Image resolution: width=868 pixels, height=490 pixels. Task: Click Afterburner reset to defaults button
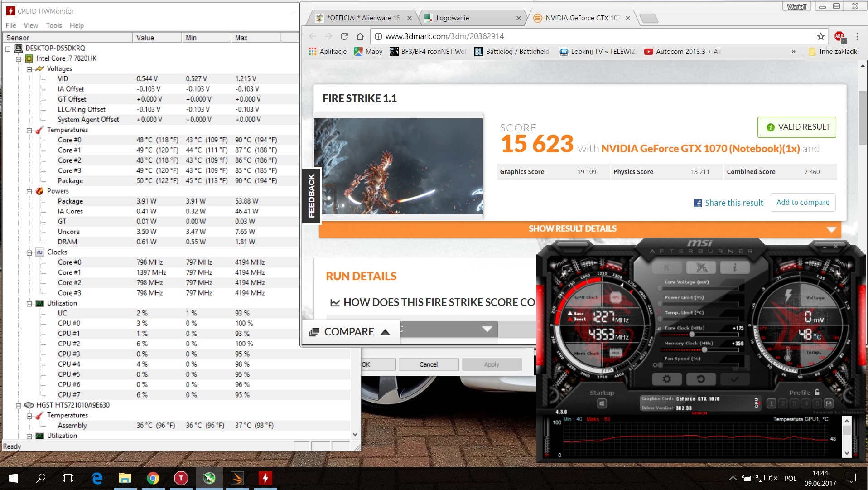click(x=700, y=379)
